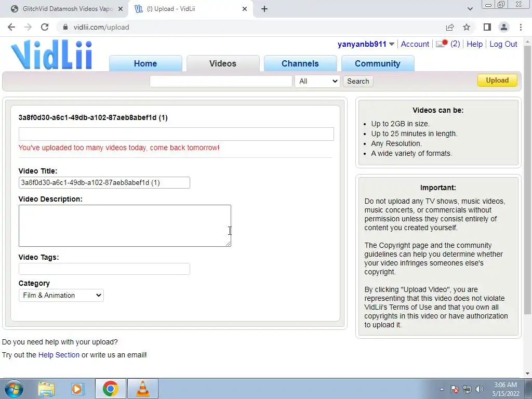Open Windows Media Player from taskbar
The width and height of the screenshot is (532, 399).
coord(78,389)
